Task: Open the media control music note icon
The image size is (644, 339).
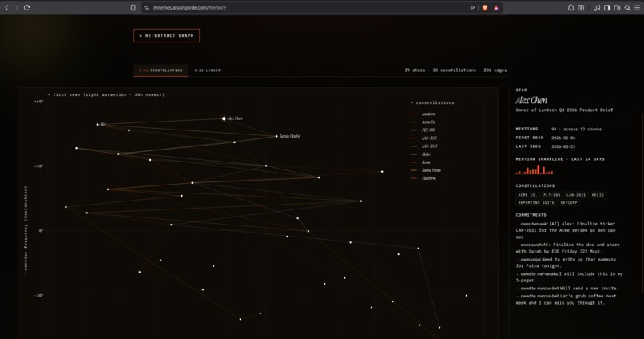Action: click(597, 7)
